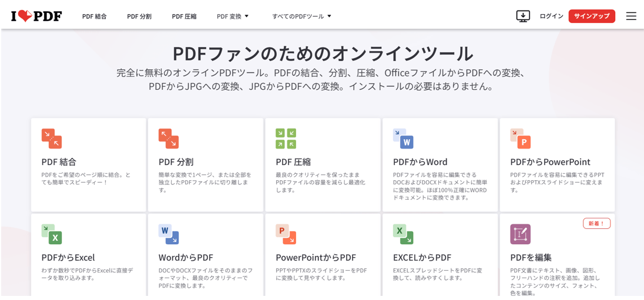Viewport: 644px width, 300px height.
Task: Click the PowerPointからPDF icon
Action: [x=286, y=234]
